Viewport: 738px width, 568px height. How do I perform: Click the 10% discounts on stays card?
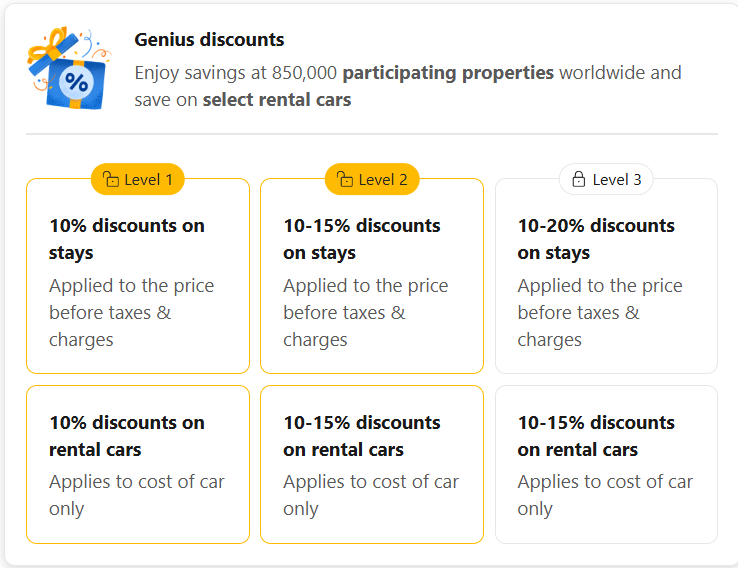[x=138, y=277]
